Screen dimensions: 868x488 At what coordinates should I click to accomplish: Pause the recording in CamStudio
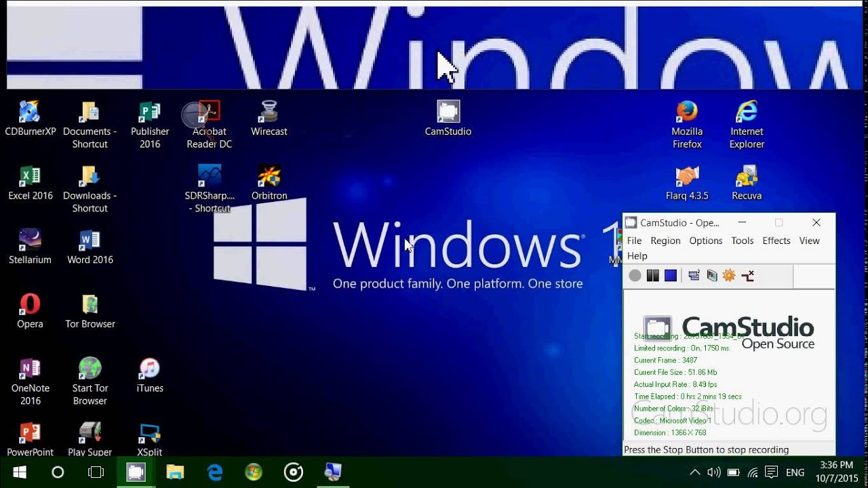click(x=652, y=275)
